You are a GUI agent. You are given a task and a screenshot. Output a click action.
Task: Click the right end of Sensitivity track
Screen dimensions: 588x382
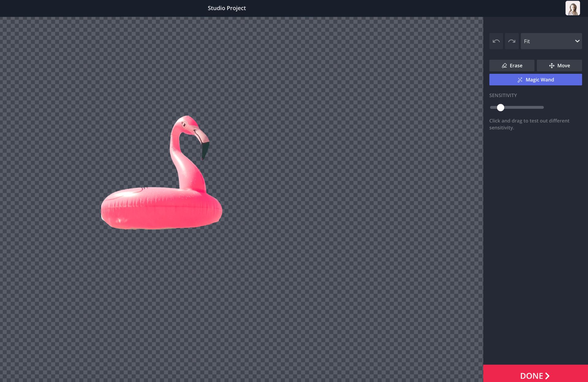pyautogui.click(x=542, y=107)
